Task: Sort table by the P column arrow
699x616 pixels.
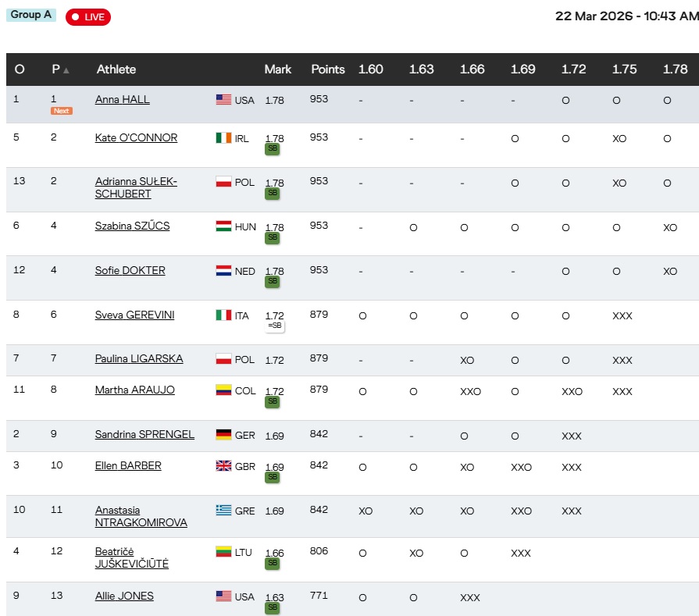Action: click(66, 70)
